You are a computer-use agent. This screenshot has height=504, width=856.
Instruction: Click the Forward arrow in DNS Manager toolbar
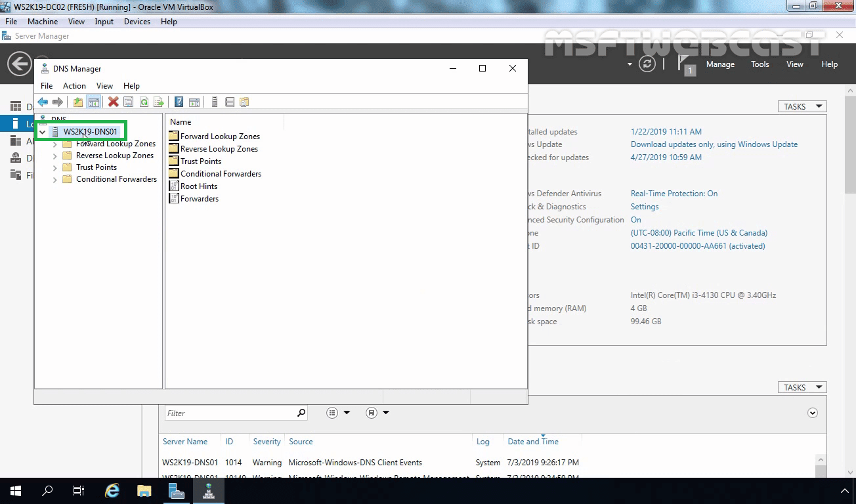point(58,102)
